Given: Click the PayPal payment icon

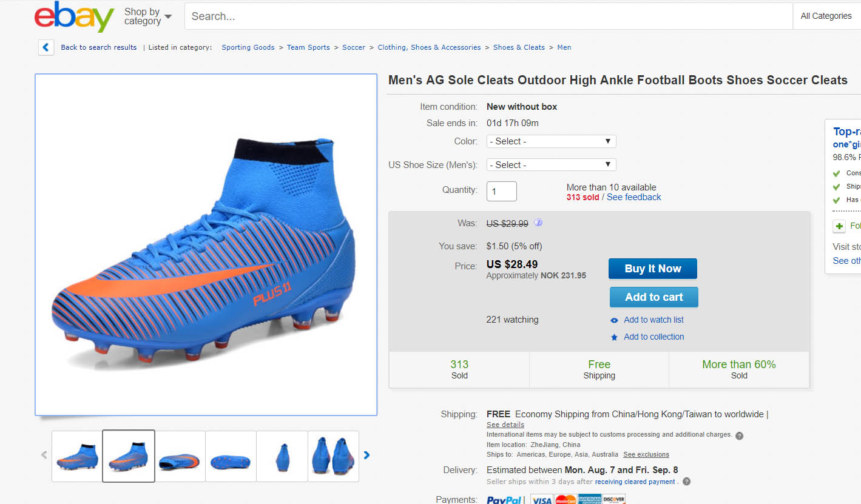Looking at the screenshot, I should click(x=504, y=499).
